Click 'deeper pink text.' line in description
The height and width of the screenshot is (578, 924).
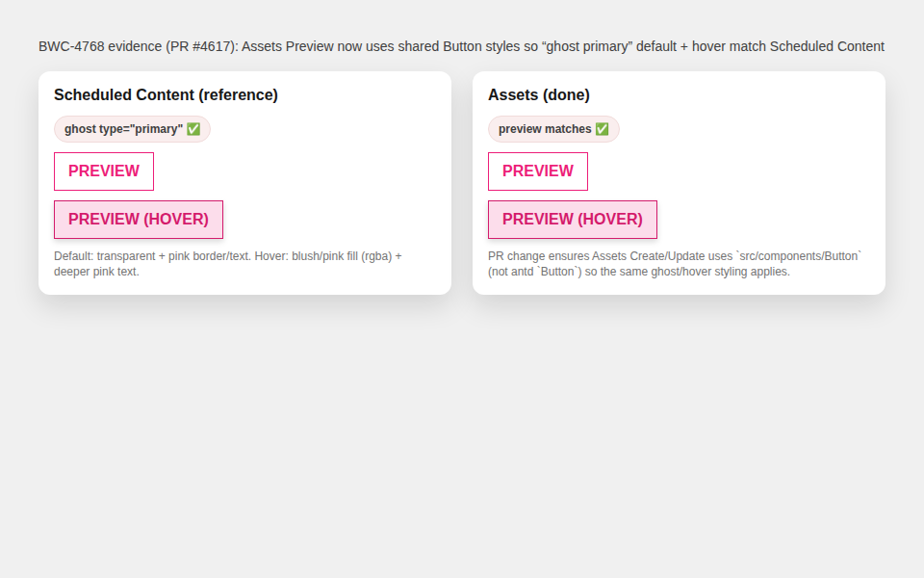click(x=96, y=272)
